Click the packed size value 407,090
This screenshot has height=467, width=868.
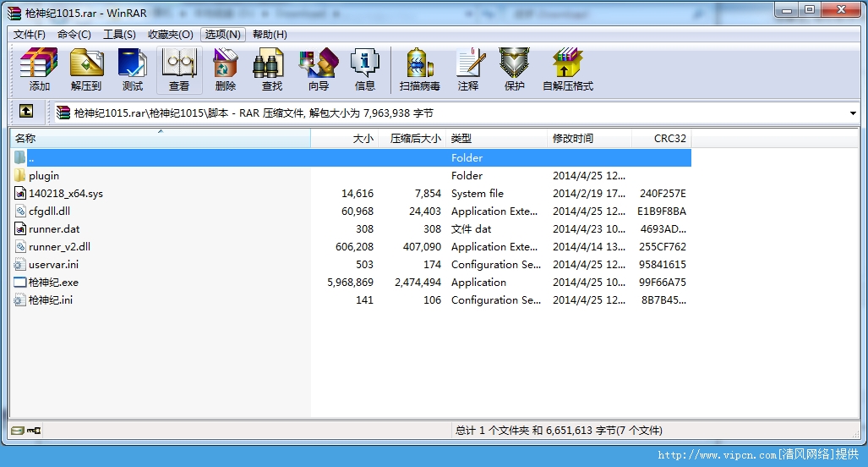[422, 246]
